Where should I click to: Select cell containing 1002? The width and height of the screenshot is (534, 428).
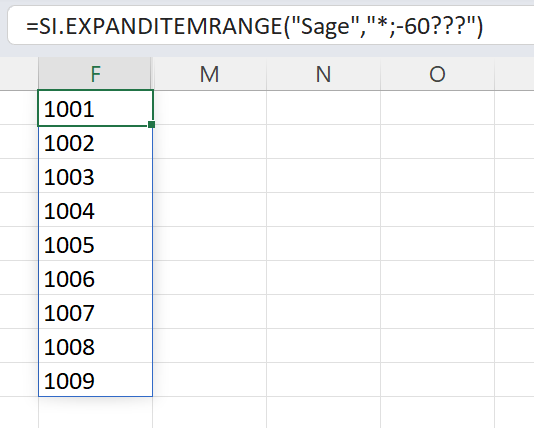point(96,142)
